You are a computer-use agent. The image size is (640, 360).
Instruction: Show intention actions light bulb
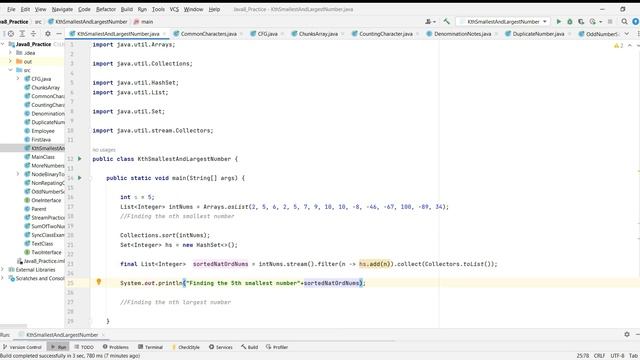[x=98, y=282]
